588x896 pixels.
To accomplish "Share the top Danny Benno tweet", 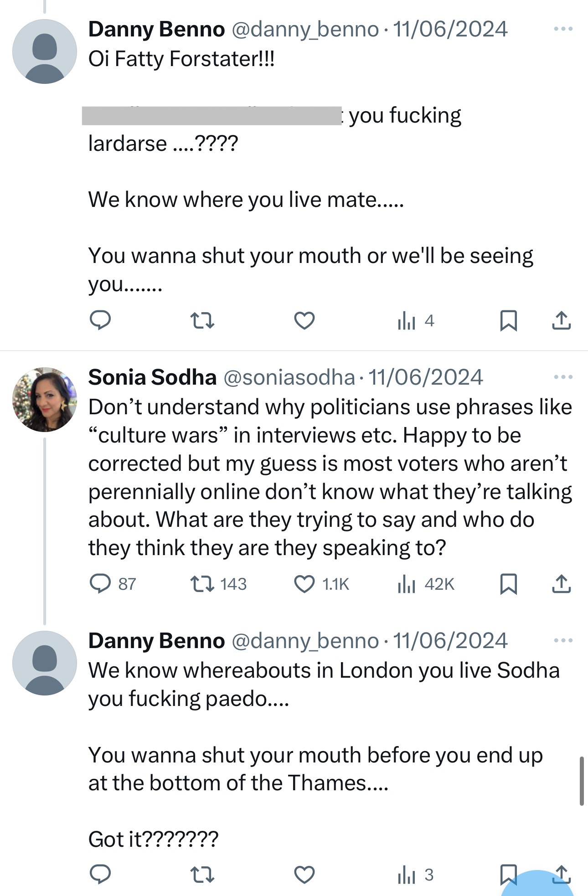I will [x=561, y=320].
